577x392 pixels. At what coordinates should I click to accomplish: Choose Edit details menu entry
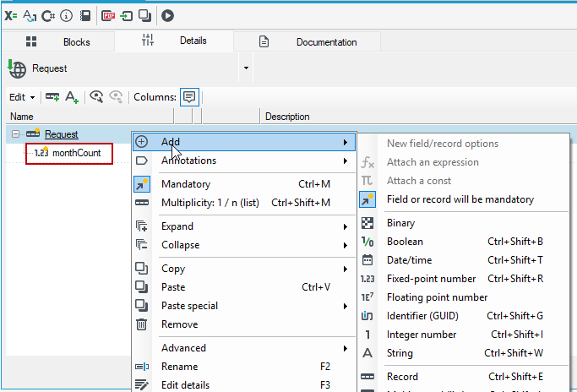(x=244, y=384)
